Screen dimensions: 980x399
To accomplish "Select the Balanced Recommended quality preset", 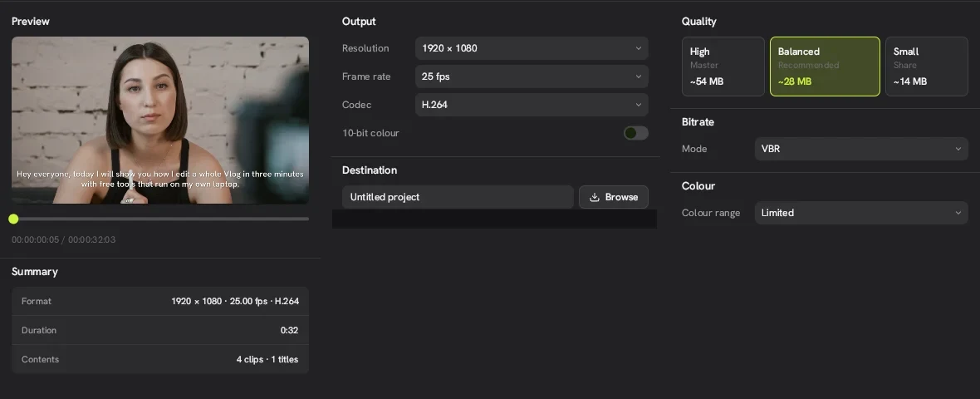I will click(825, 66).
